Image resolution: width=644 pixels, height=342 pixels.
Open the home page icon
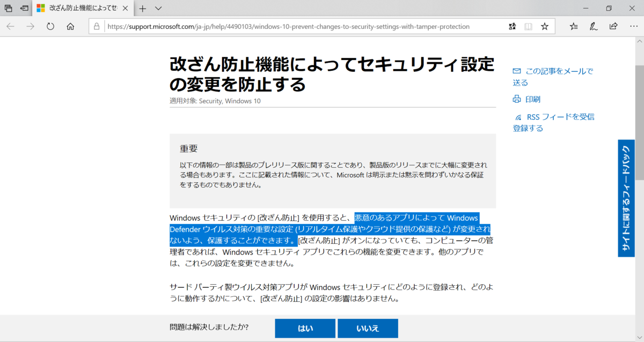pyautogui.click(x=70, y=26)
